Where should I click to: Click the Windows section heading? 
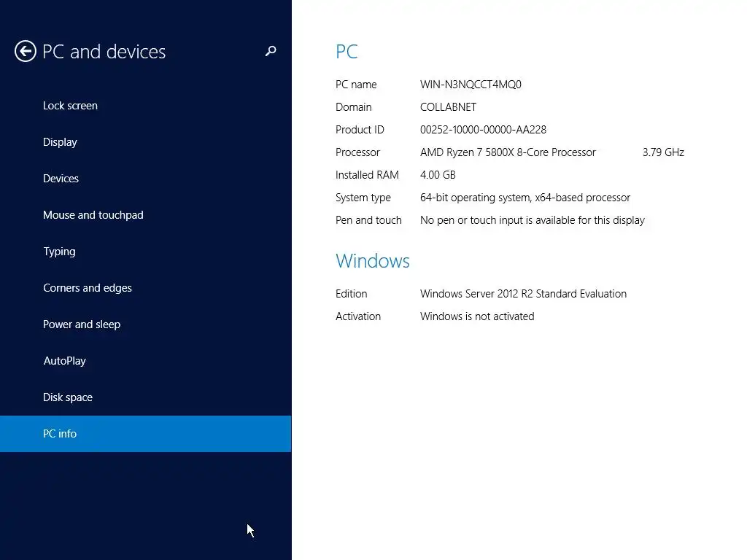coord(372,261)
